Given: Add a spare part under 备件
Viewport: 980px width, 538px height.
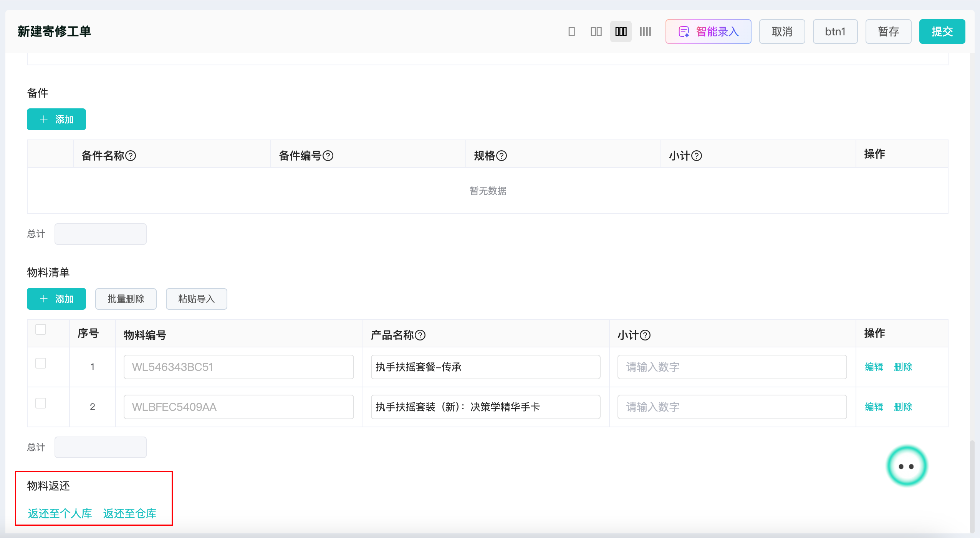Looking at the screenshot, I should (56, 120).
